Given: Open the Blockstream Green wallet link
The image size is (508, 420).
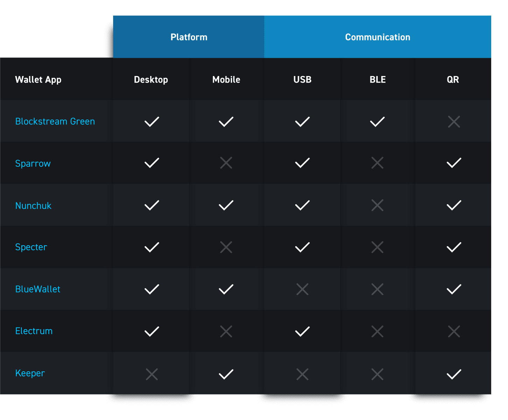Looking at the screenshot, I should point(55,121).
